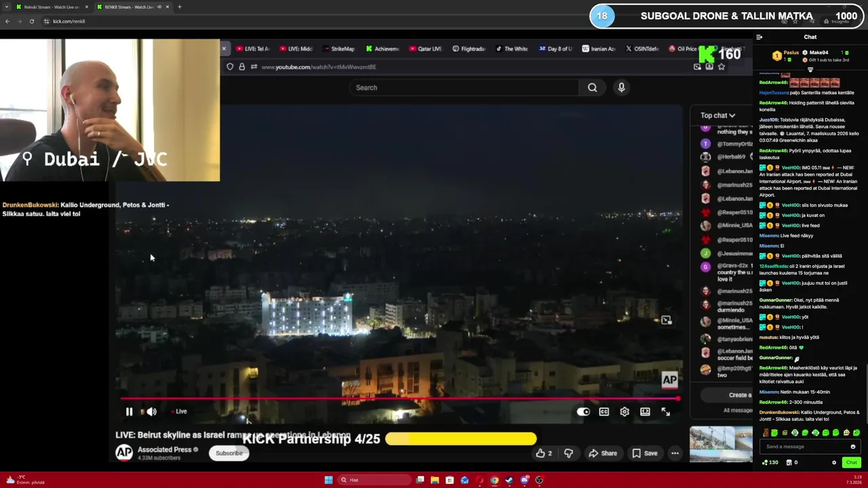Open VeeH00's username in Kick chat 'yöt'
868x488 pixels.
click(x=791, y=317)
